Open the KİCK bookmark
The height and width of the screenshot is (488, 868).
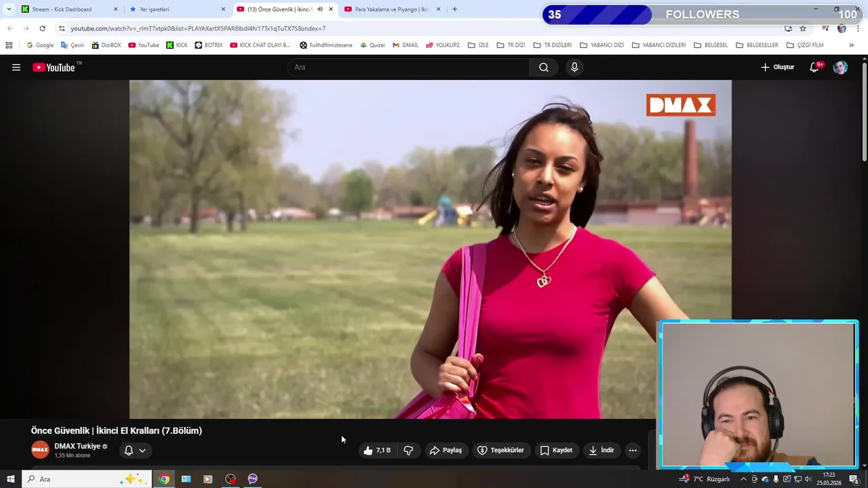pyautogui.click(x=176, y=45)
